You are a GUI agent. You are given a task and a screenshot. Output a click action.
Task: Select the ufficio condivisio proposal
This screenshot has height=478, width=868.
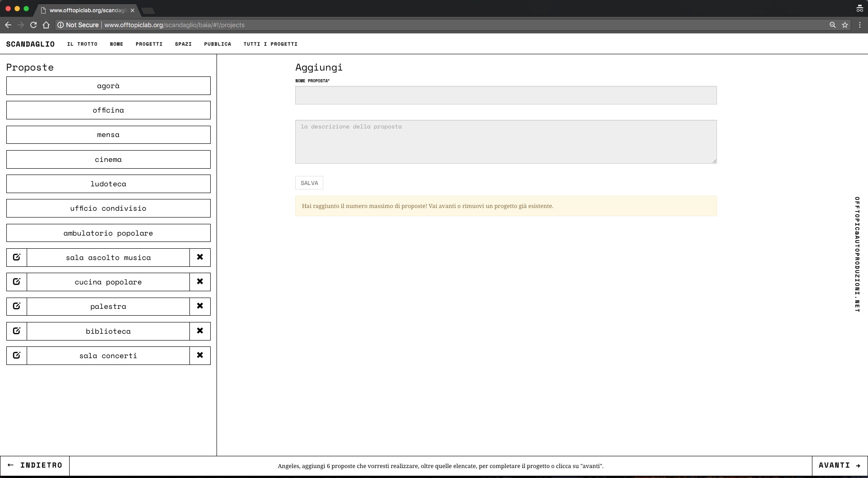(x=108, y=208)
